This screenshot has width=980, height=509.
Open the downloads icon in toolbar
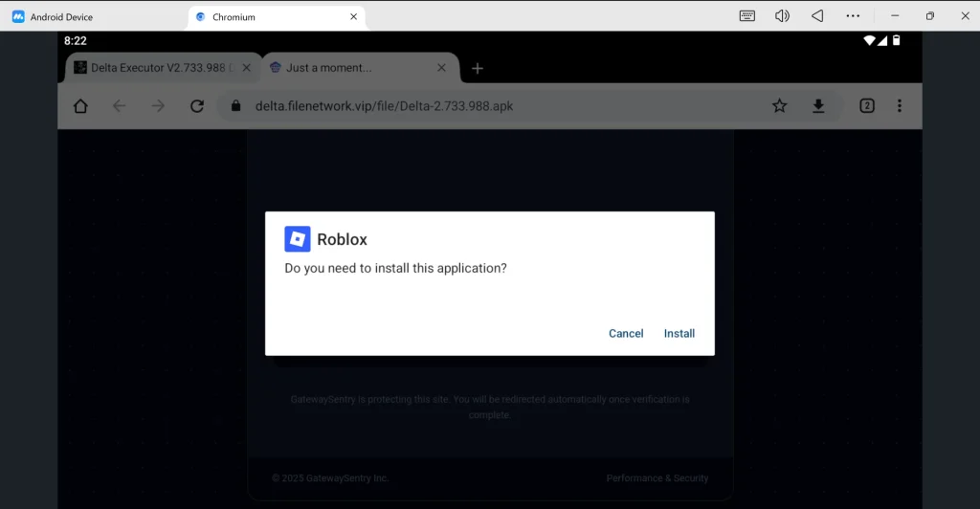point(818,106)
